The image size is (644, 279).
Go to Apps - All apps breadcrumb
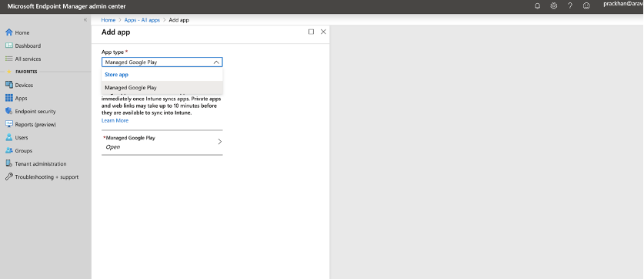click(x=142, y=20)
